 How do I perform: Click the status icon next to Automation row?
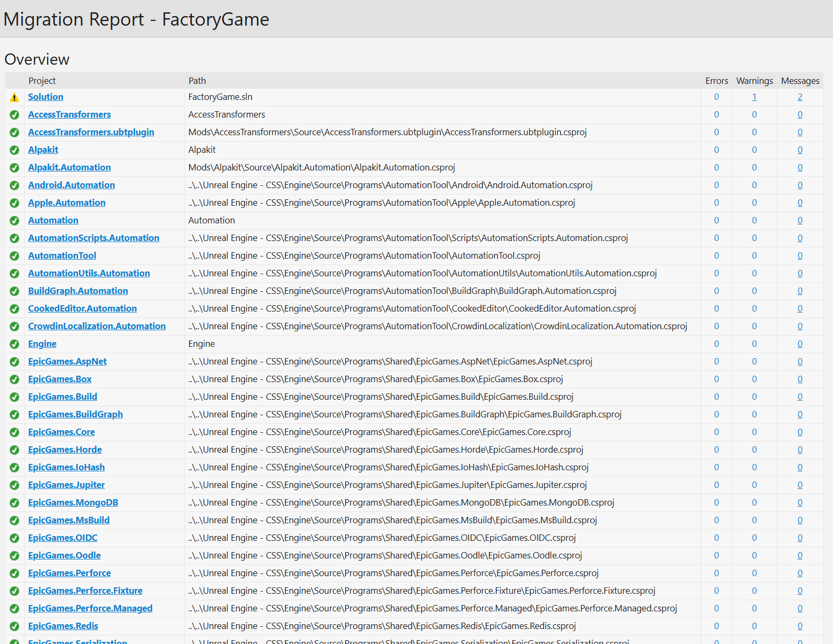(14, 221)
